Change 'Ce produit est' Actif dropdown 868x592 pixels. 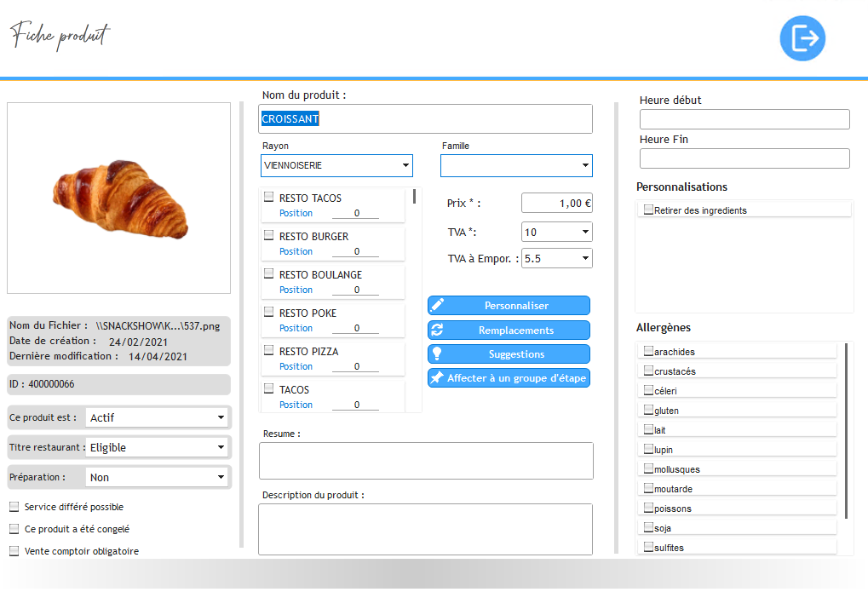click(158, 417)
